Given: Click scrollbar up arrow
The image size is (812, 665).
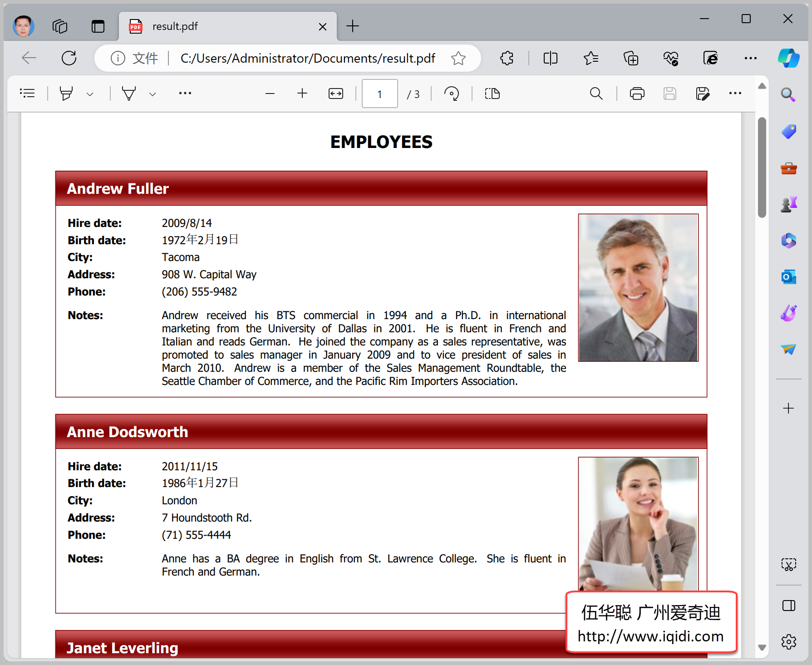Looking at the screenshot, I should click(x=762, y=86).
